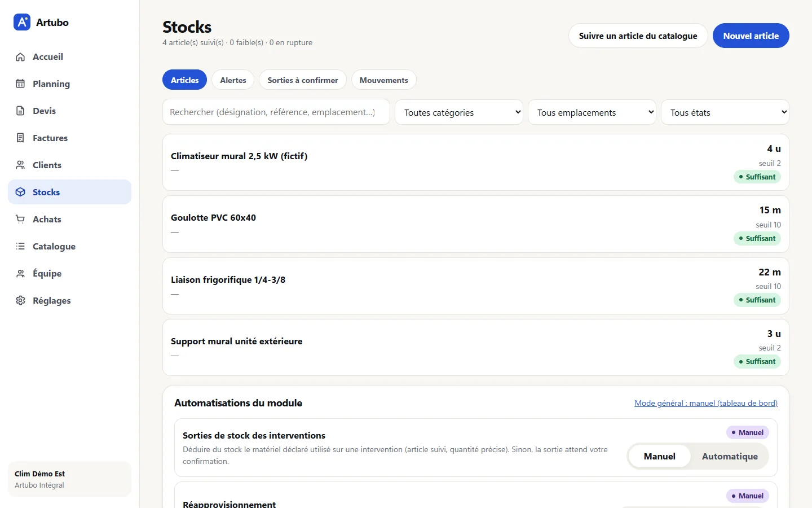Viewport: 812px width, 508px height.
Task: Click Suffisant badge on Climatiseur mural row
Action: [757, 177]
